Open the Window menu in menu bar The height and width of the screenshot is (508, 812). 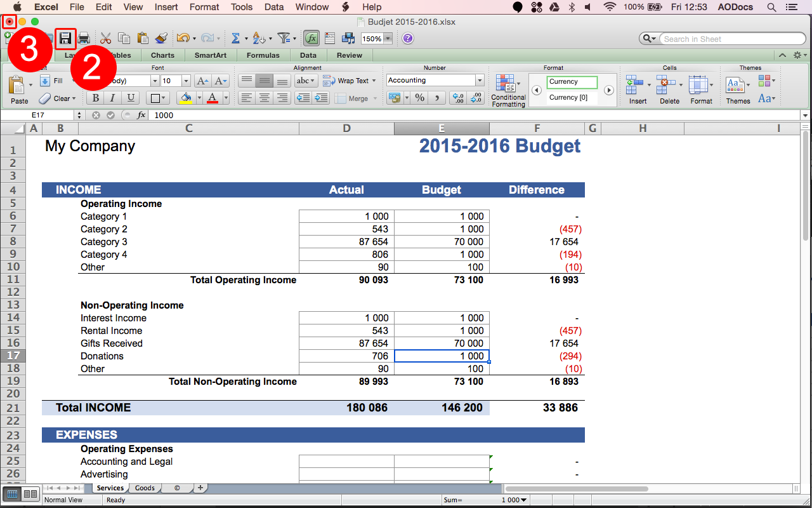coord(312,7)
